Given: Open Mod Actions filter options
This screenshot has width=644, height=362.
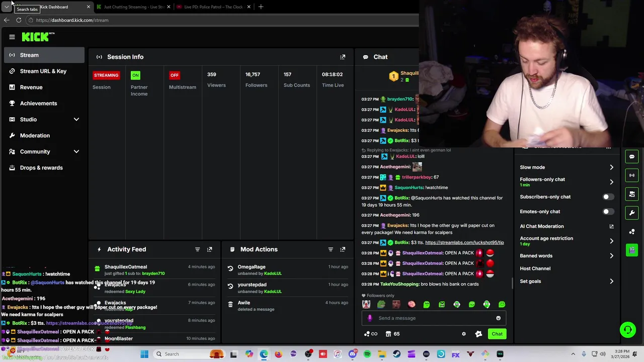Looking at the screenshot, I should (x=331, y=249).
